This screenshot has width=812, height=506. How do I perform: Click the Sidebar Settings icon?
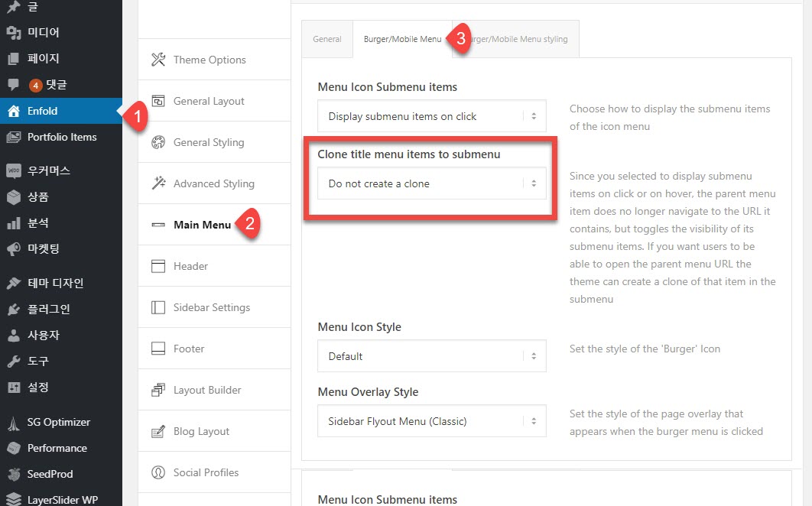pyautogui.click(x=158, y=307)
